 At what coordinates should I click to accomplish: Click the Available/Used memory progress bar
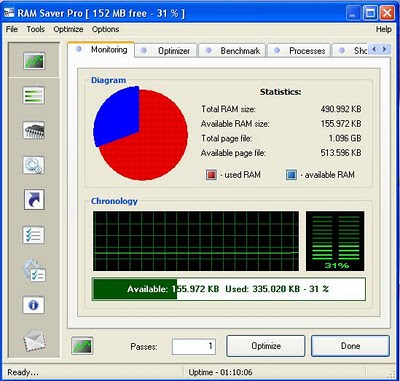(x=229, y=289)
